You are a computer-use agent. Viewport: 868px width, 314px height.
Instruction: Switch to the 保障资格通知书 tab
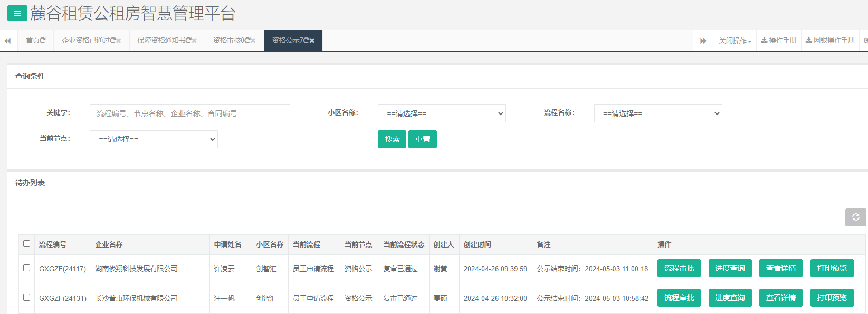[x=164, y=41]
